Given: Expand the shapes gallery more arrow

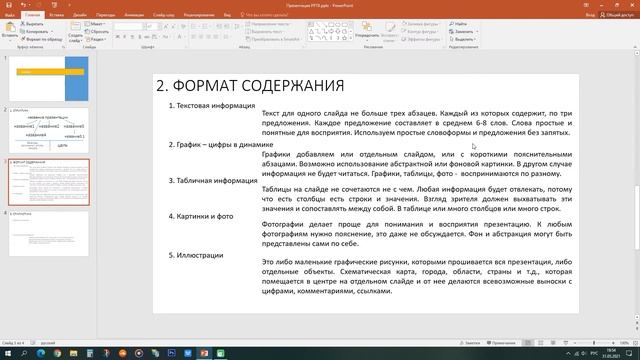Looking at the screenshot, I should tap(351, 38).
